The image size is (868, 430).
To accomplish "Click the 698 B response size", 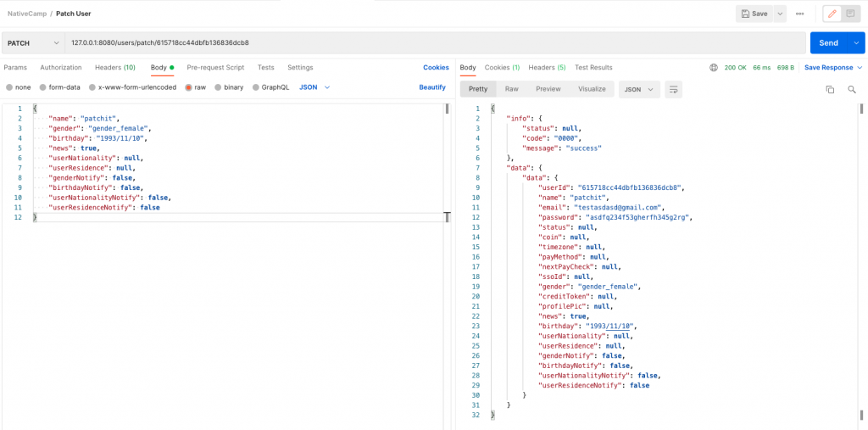I will point(786,68).
